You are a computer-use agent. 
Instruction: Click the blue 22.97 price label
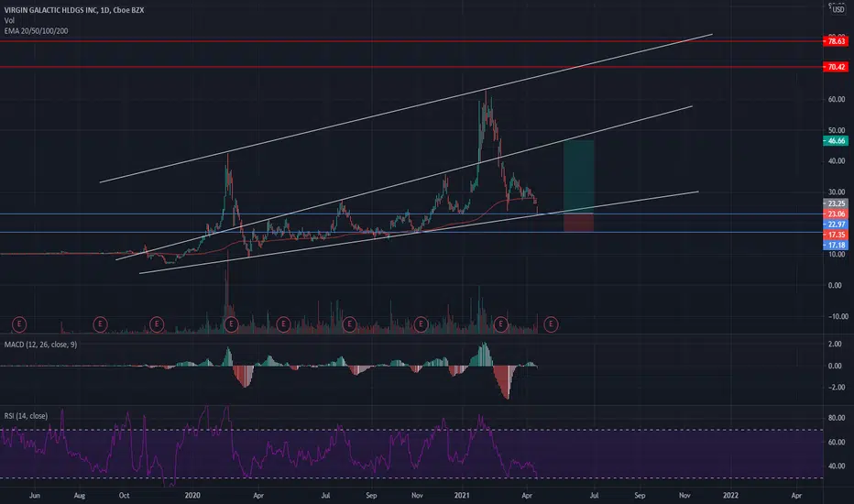click(836, 225)
